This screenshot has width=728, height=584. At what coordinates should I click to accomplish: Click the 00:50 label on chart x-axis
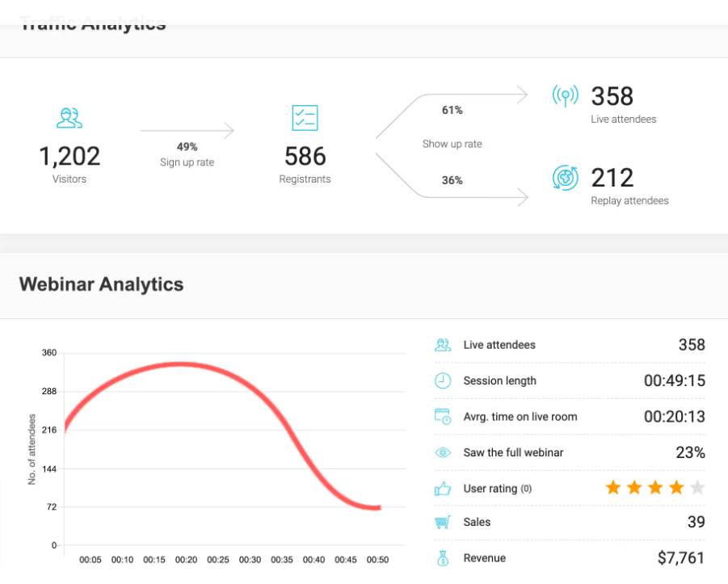pos(377,560)
